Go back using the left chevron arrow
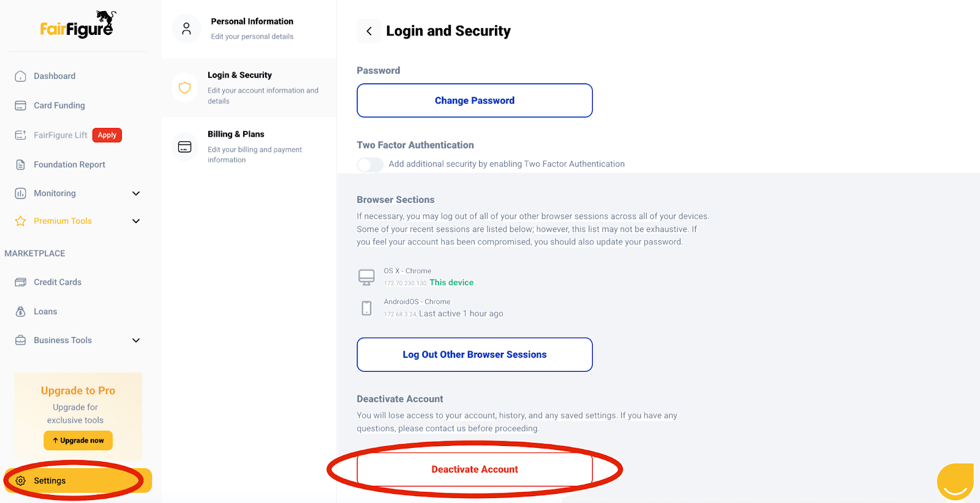 369,31
